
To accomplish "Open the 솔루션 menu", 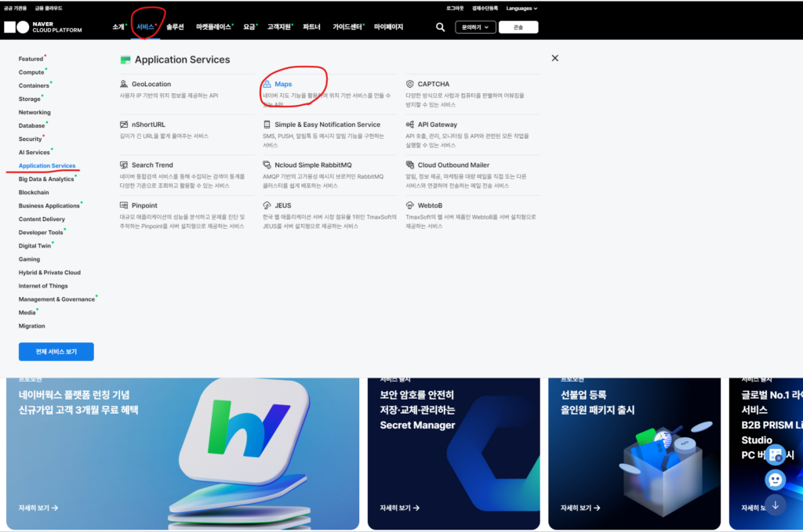I will [175, 27].
